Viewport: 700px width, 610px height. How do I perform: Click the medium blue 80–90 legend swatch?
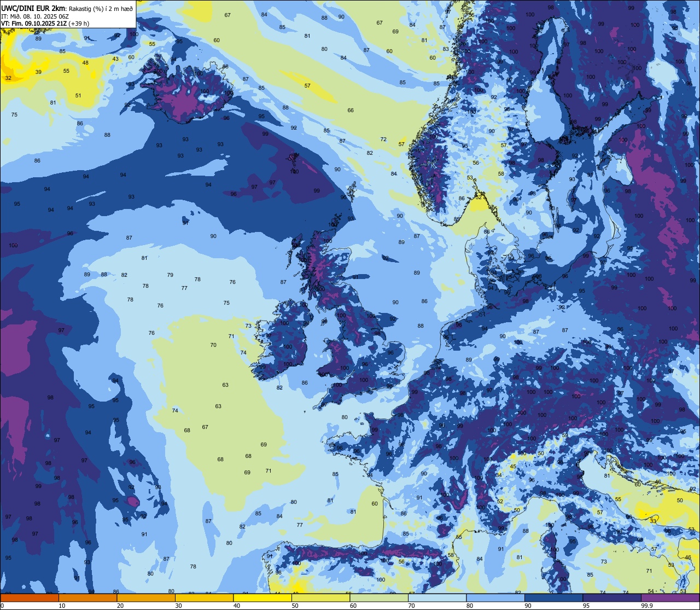tap(495, 597)
